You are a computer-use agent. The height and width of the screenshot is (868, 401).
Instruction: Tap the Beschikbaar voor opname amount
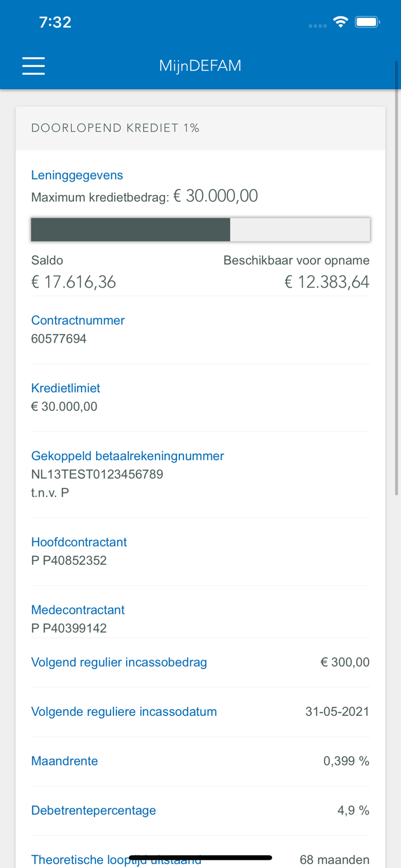[x=326, y=282]
